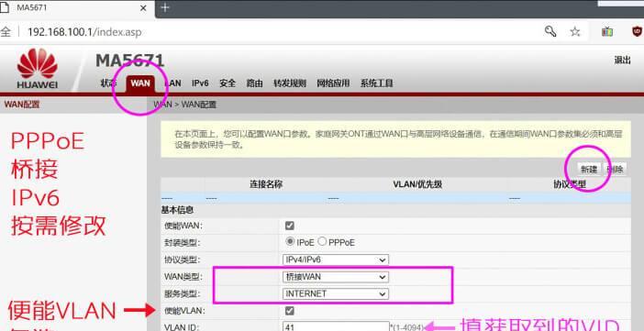Open the 系统工具 tab
The height and width of the screenshot is (331, 644).
[377, 83]
